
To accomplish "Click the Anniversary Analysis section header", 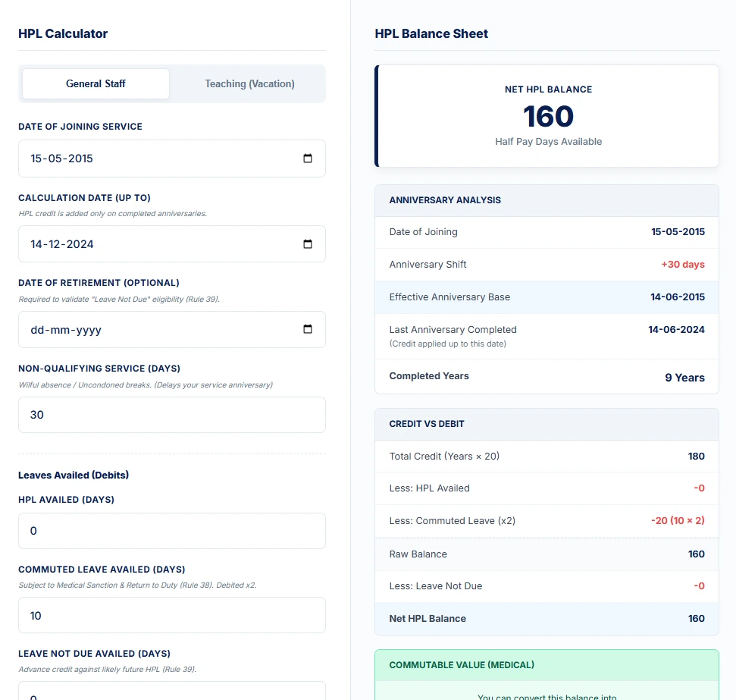I will [547, 200].
